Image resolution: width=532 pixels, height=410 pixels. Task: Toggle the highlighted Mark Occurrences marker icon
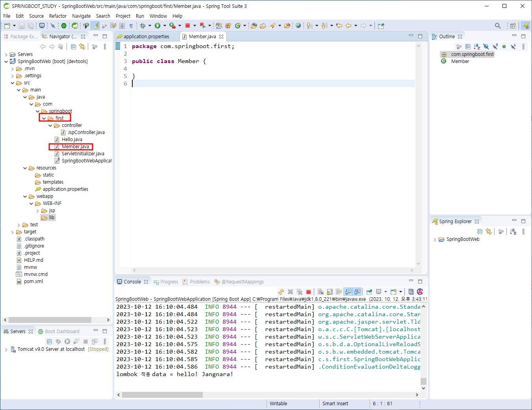95,26
